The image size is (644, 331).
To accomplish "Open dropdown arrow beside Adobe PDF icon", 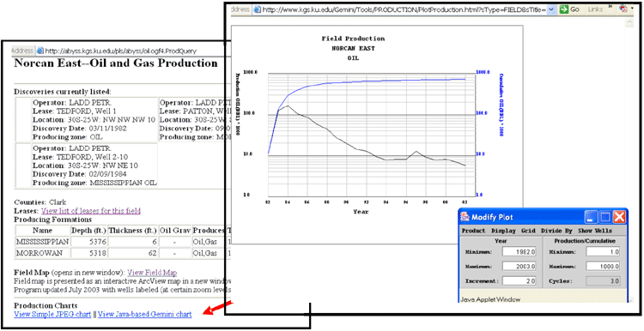I will coord(632,9).
